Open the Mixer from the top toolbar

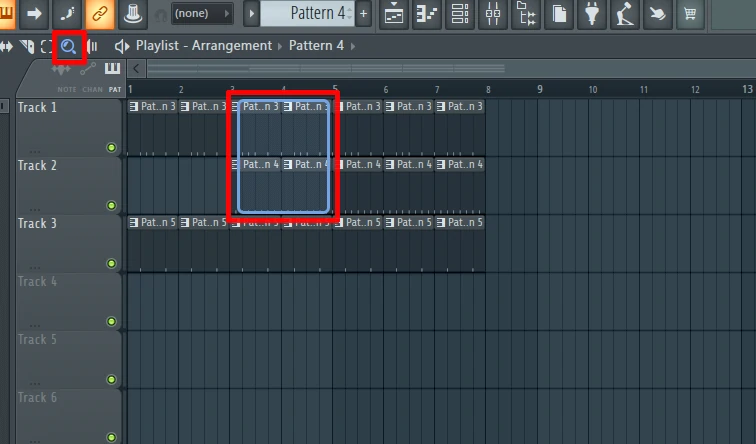(x=493, y=14)
